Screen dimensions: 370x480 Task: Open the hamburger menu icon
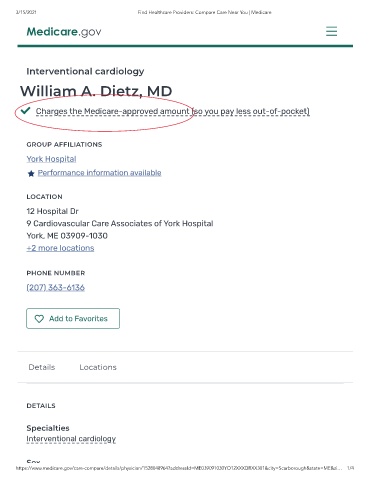331,31
